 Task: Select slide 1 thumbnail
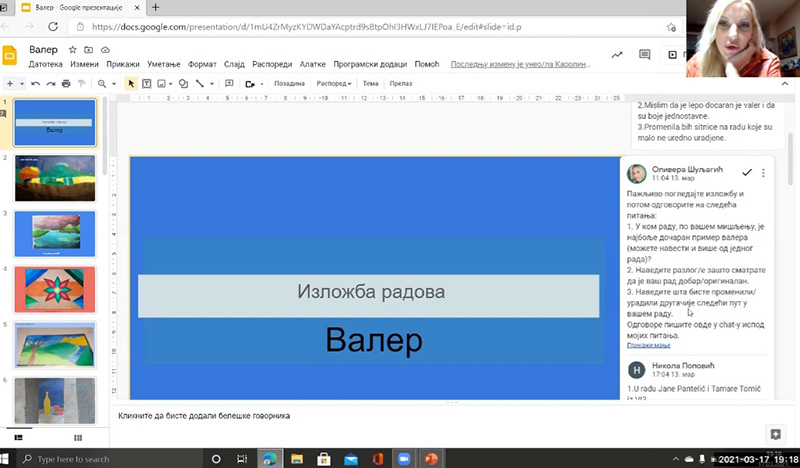[x=55, y=122]
